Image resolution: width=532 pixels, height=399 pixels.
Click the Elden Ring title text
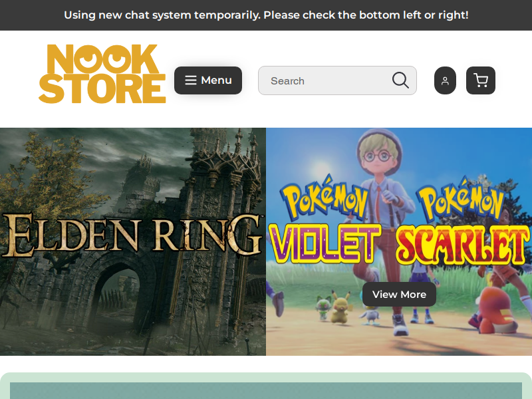point(132,235)
